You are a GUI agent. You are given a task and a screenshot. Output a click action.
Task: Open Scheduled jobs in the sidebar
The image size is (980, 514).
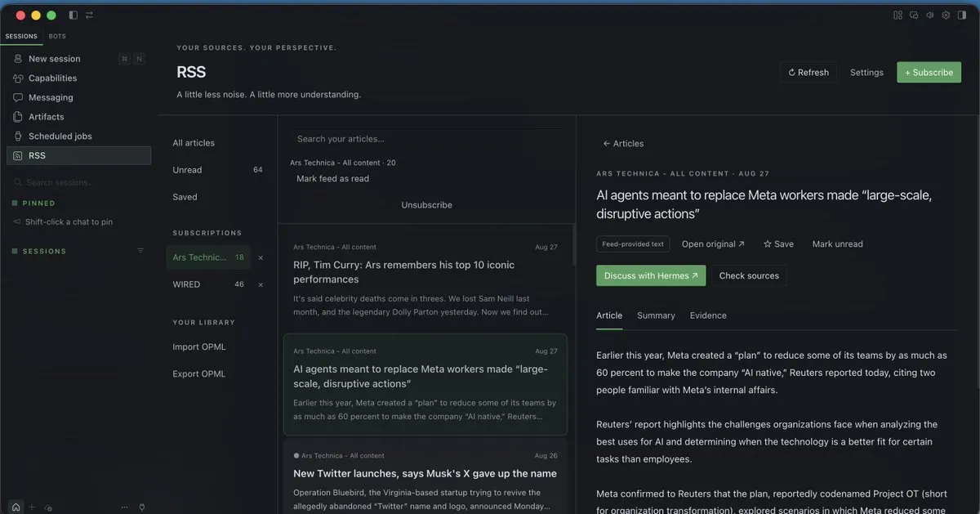pos(79,136)
